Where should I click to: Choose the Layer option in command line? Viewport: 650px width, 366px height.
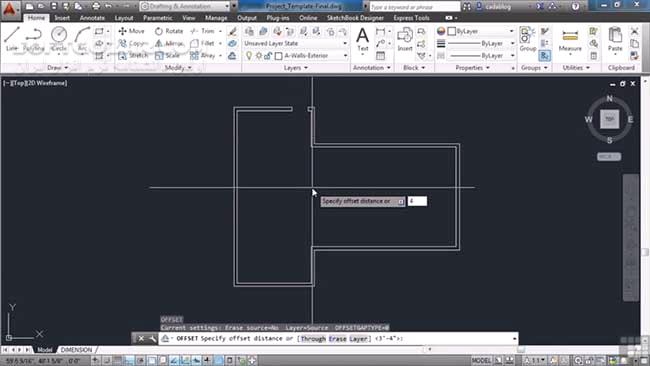(x=358, y=339)
